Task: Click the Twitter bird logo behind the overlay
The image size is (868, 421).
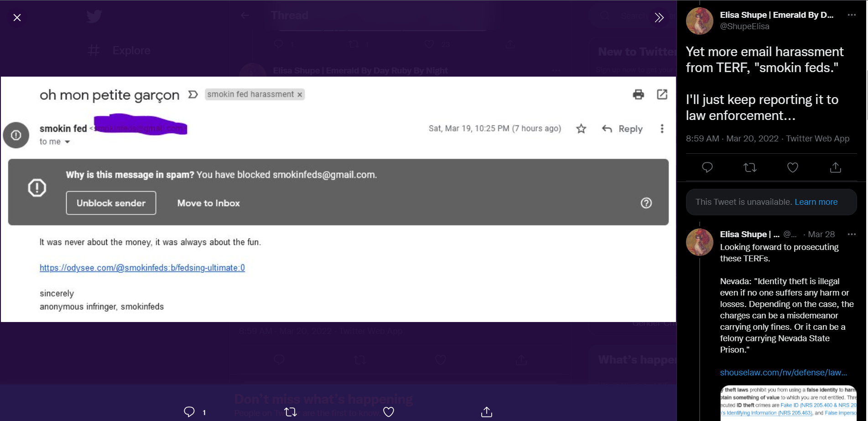Action: tap(94, 16)
